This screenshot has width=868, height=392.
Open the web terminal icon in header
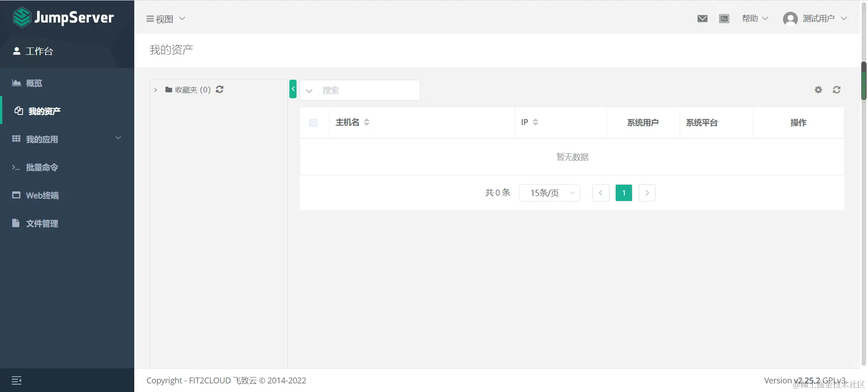tap(724, 19)
